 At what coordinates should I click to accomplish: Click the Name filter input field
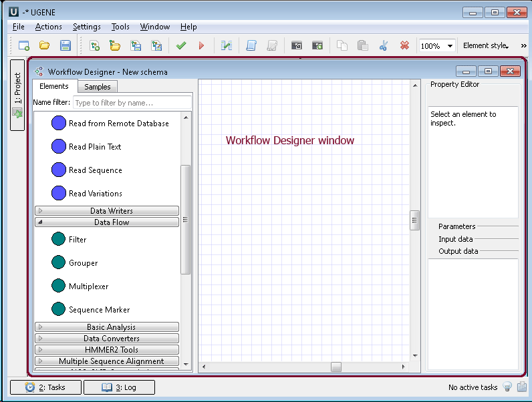[132, 103]
